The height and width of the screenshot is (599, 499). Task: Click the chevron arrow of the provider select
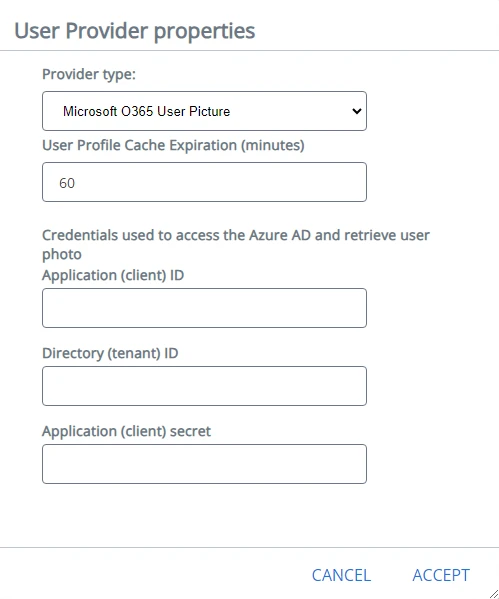click(x=357, y=111)
